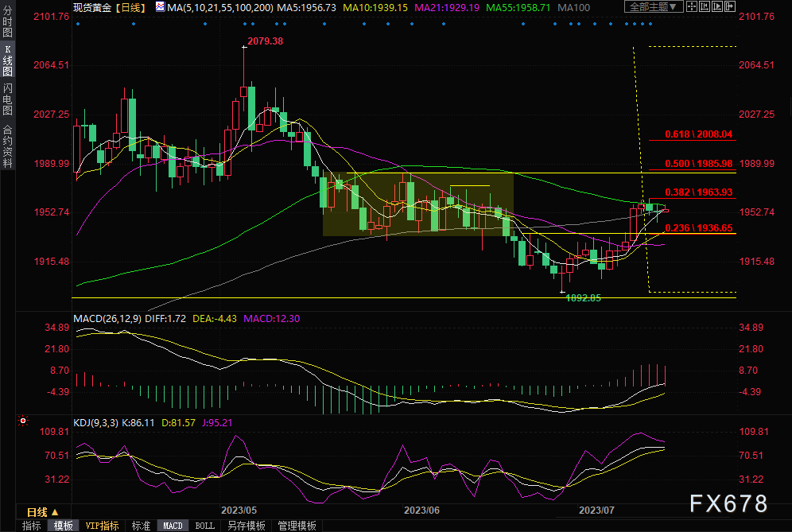This screenshot has width=792, height=532.
Task: Select the 指标 tab at the bottom
Action: 32,526
